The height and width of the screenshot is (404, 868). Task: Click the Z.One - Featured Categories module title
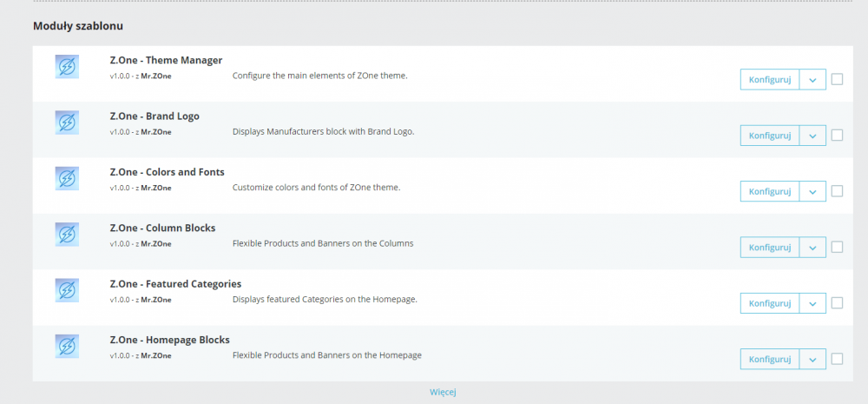(x=175, y=284)
